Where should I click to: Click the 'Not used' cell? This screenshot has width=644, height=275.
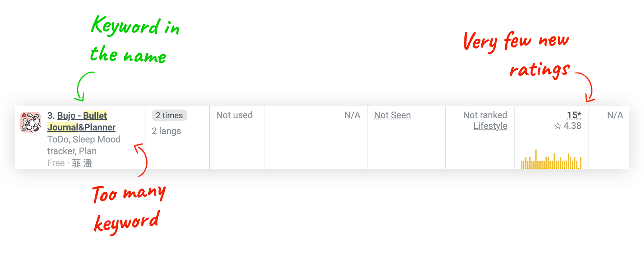(234, 115)
